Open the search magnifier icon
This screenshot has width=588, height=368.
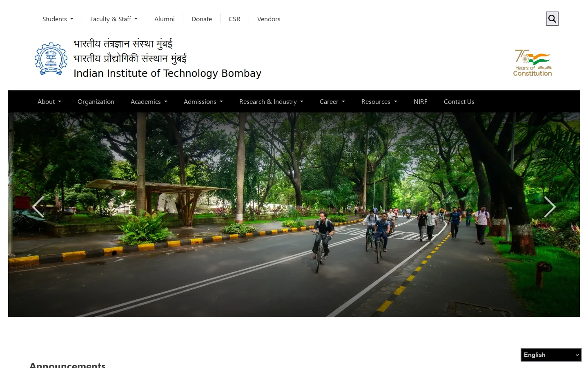pyautogui.click(x=552, y=19)
